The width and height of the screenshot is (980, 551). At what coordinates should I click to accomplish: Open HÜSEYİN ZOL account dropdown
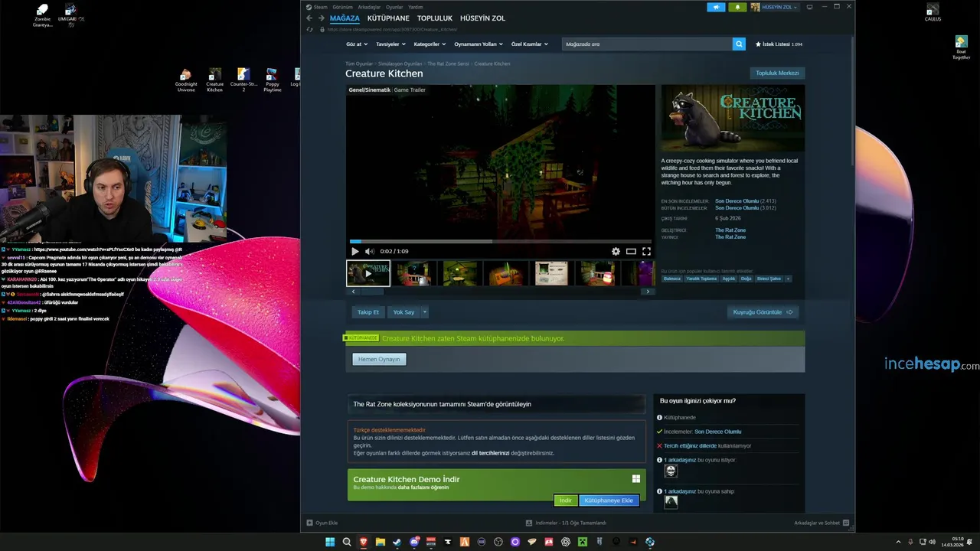pyautogui.click(x=774, y=7)
